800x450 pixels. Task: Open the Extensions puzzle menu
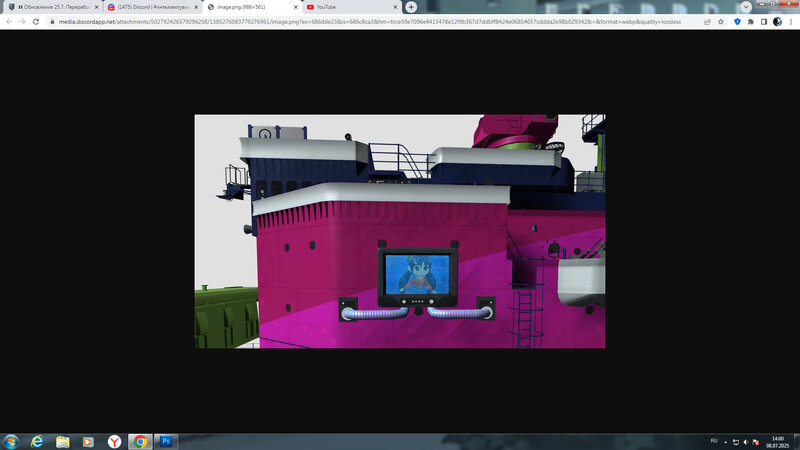tap(751, 22)
